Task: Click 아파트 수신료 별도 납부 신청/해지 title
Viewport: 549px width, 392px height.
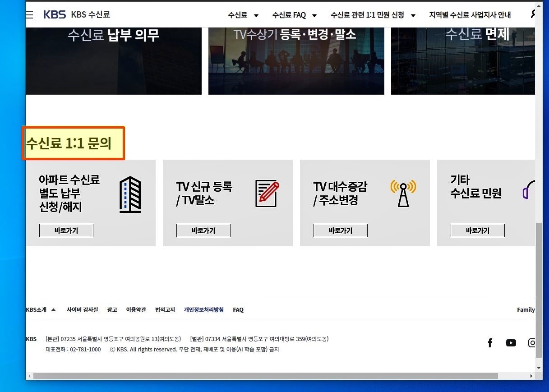Action: pyautogui.click(x=69, y=194)
